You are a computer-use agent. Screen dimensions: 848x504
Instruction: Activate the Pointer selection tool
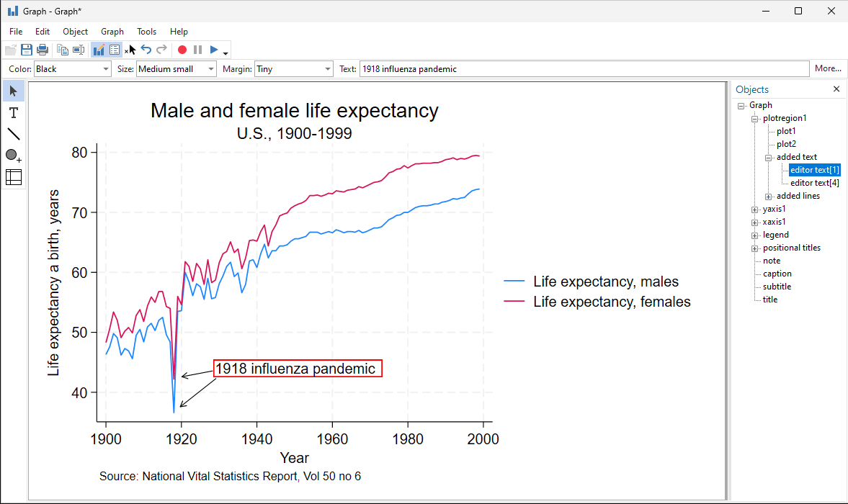click(14, 91)
